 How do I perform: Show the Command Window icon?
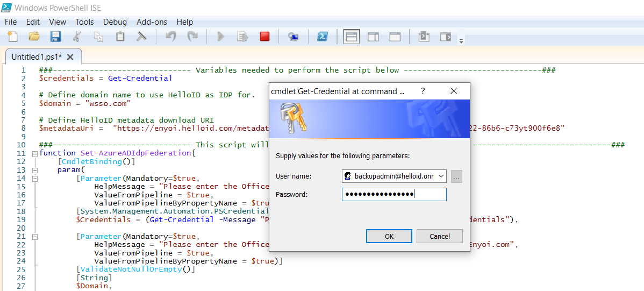(x=424, y=37)
